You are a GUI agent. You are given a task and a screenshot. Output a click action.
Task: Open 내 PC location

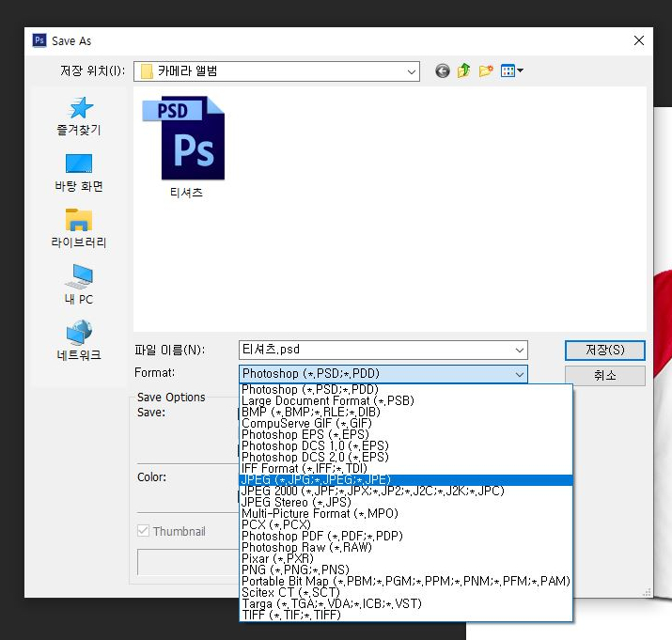coord(79,285)
